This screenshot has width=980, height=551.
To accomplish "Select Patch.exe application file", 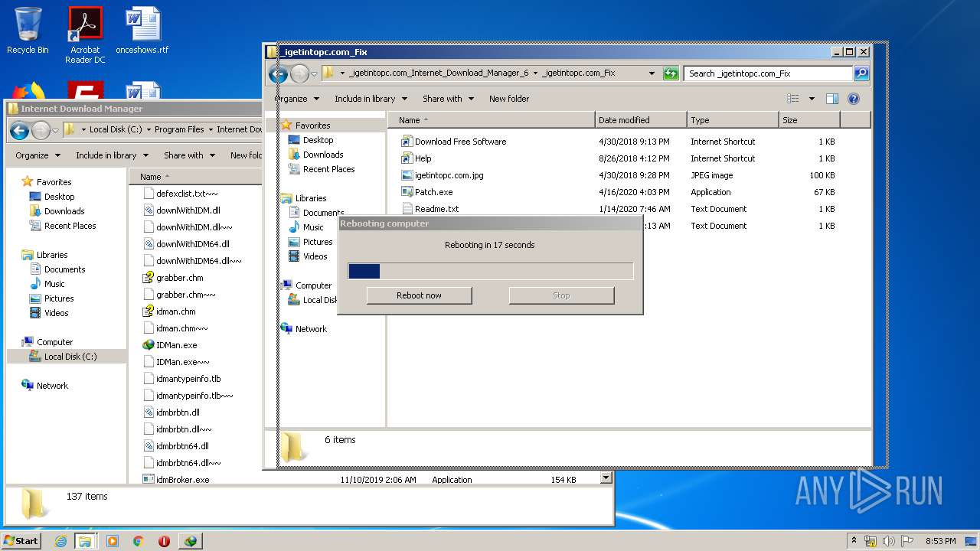I will click(x=426, y=192).
